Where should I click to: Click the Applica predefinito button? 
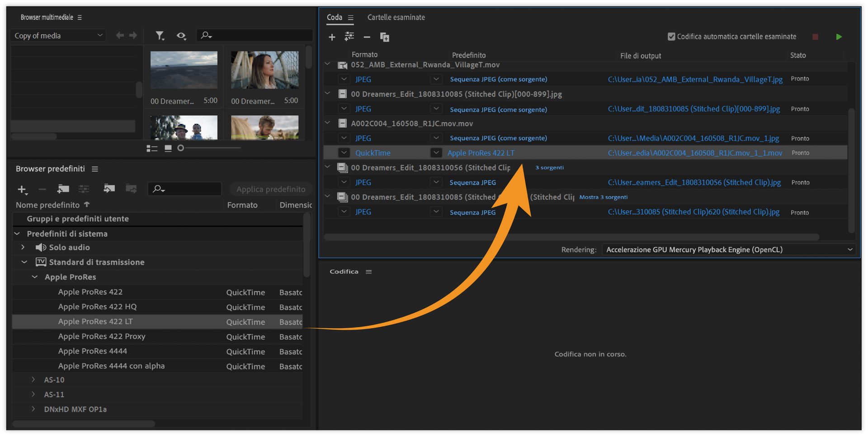coord(270,189)
